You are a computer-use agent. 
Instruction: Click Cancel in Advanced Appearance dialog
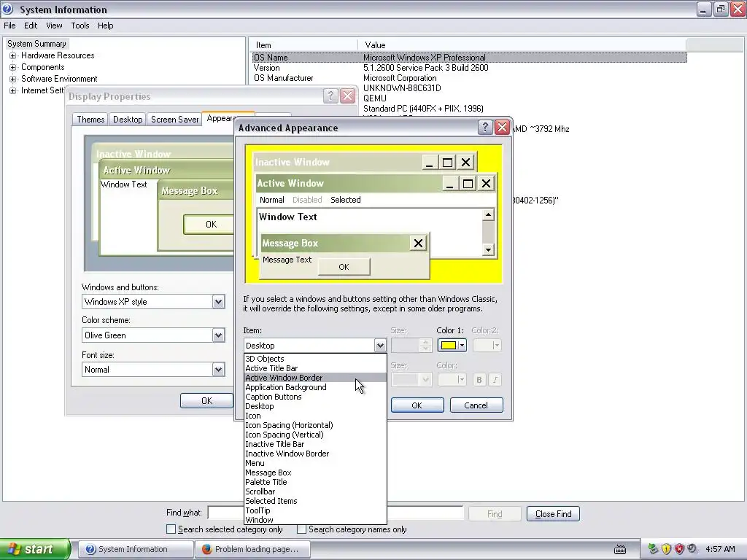[x=476, y=405]
